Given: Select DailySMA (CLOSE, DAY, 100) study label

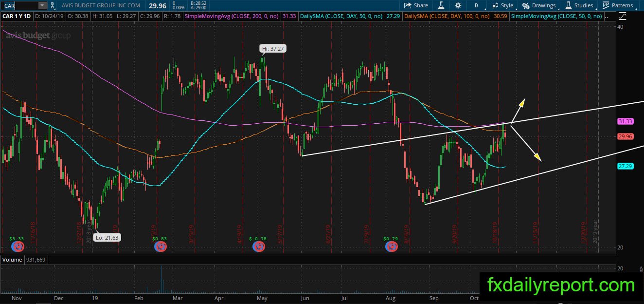Looking at the screenshot, I should pyautogui.click(x=447, y=16).
